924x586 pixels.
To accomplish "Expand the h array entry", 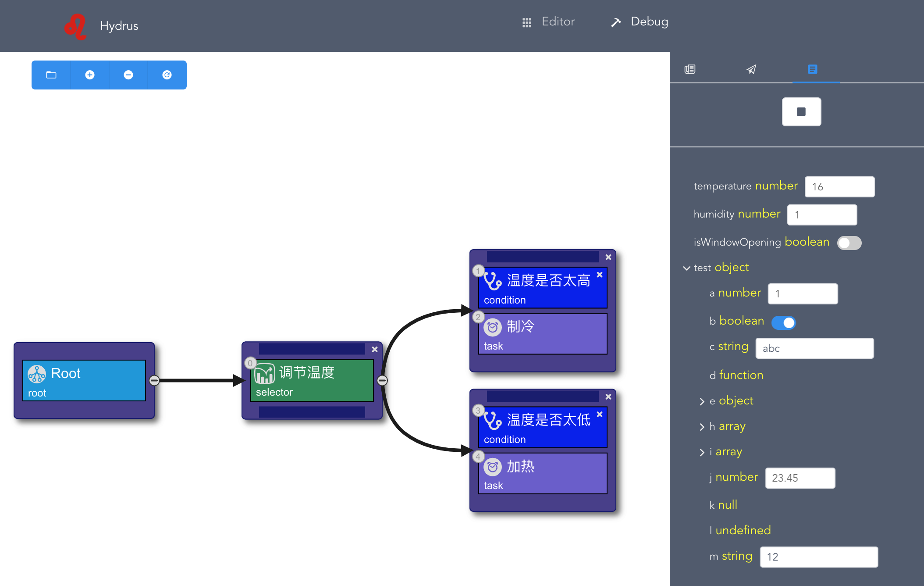I will pyautogui.click(x=702, y=427).
